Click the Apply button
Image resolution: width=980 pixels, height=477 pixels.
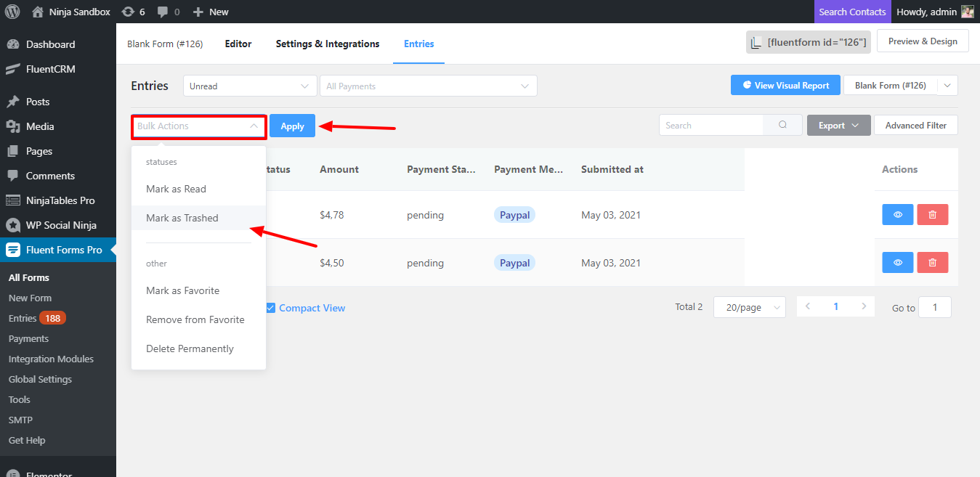[292, 126]
